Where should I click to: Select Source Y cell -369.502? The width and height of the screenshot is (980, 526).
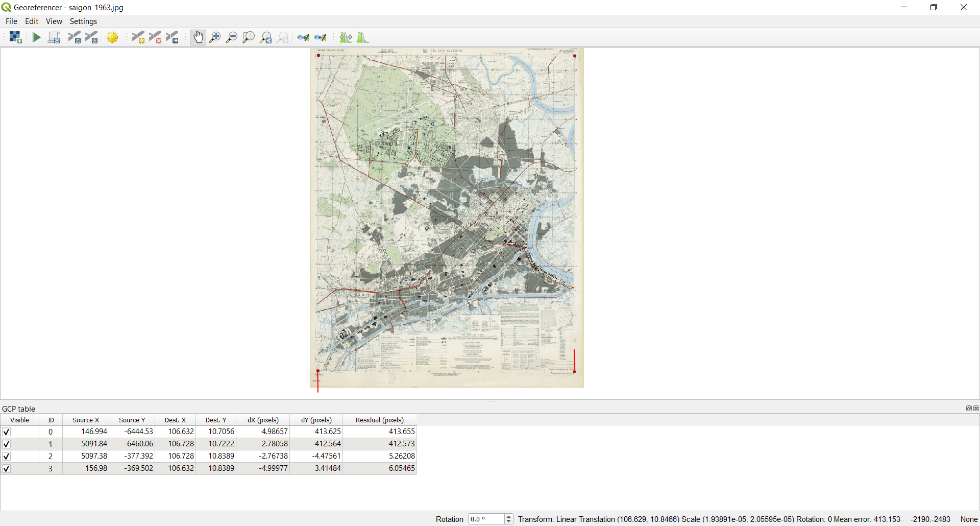[x=132, y=468]
